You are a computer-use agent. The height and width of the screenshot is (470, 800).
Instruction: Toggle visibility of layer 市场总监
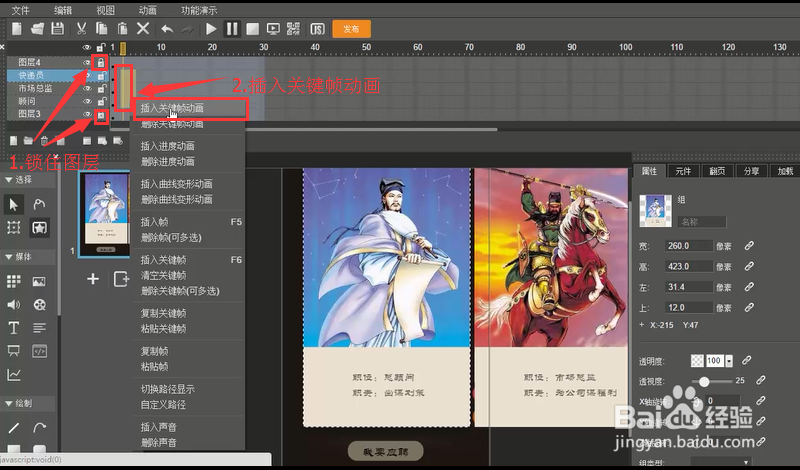click(x=87, y=88)
